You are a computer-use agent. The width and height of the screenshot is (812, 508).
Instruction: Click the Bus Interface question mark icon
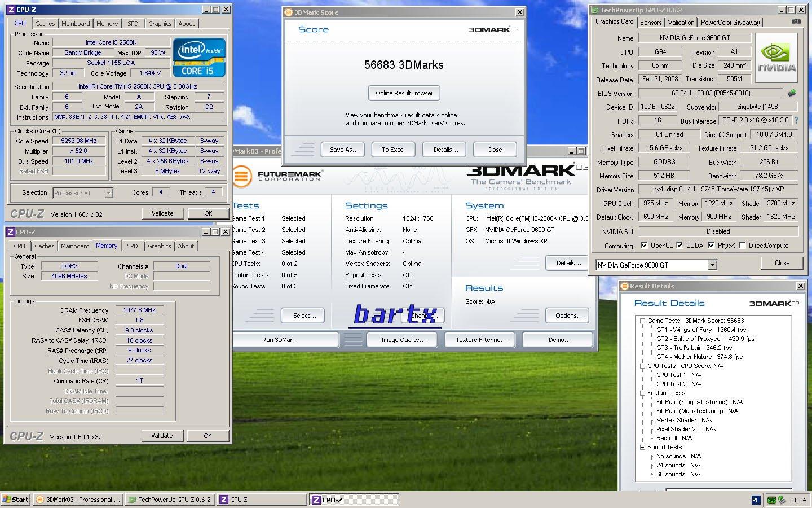click(796, 120)
